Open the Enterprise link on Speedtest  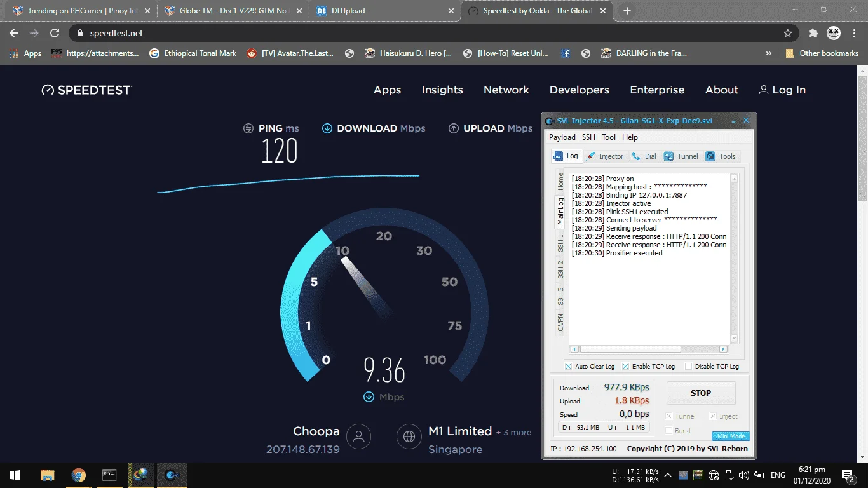click(x=657, y=90)
